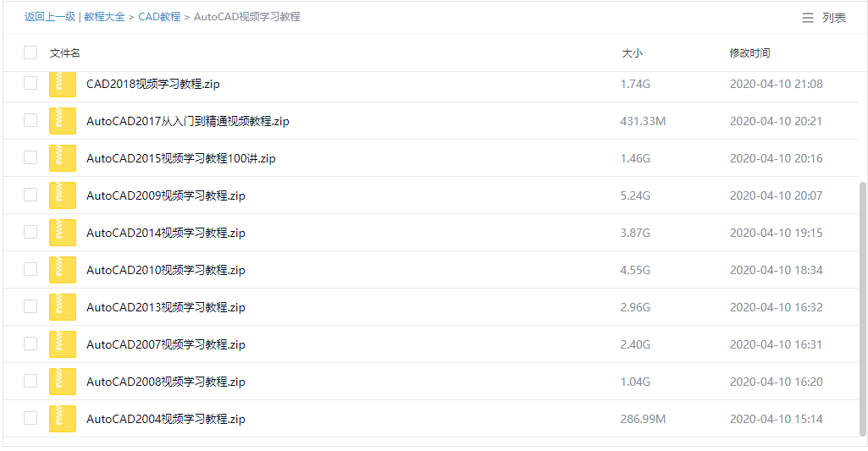The height and width of the screenshot is (451, 868).
Task: Click zip icon for AutoCAD2014视频学习教程.zip
Action: (63, 233)
